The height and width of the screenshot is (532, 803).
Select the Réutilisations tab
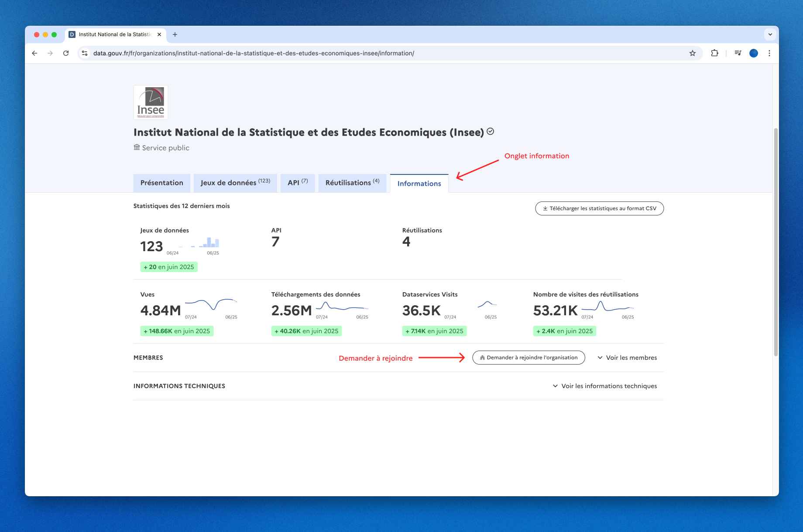[352, 183]
